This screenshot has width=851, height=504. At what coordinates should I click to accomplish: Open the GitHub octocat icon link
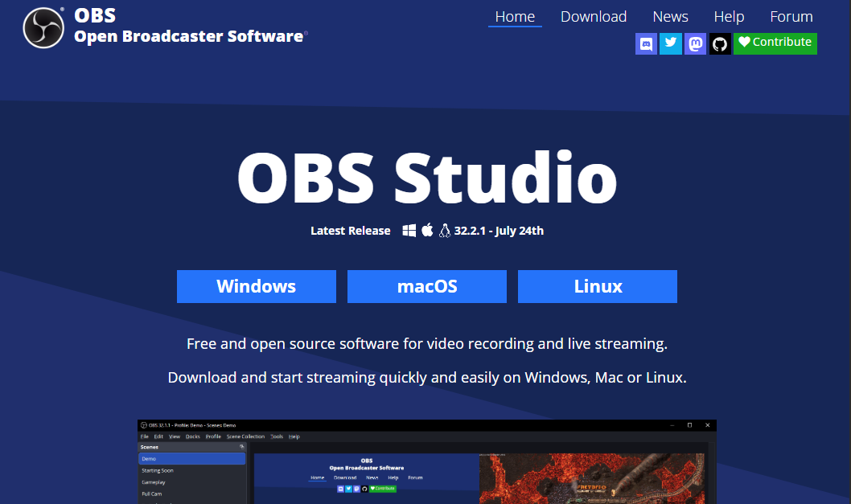pos(720,44)
